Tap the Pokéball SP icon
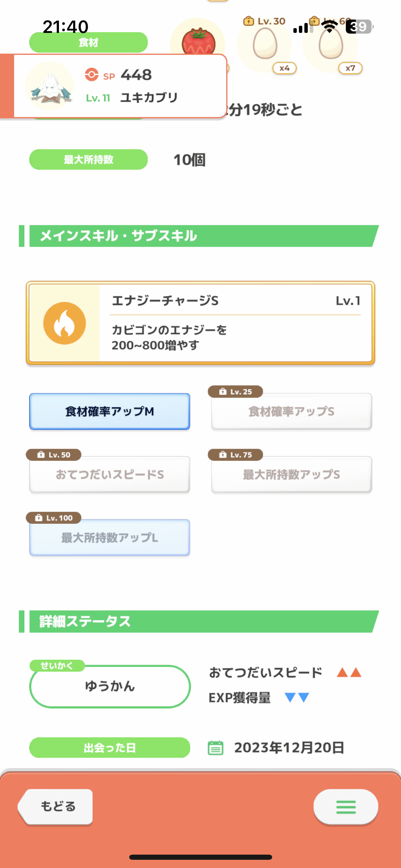401x868 pixels. (92, 74)
